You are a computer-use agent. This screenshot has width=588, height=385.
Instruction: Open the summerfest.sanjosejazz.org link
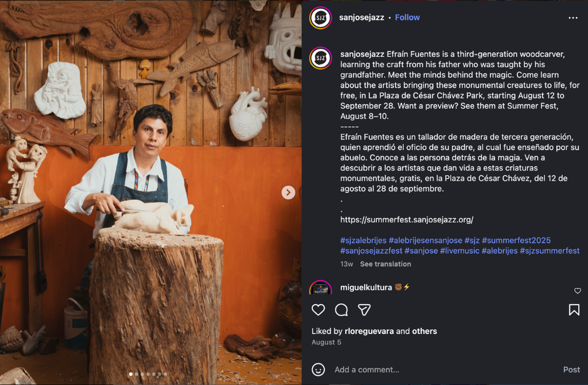coord(407,220)
